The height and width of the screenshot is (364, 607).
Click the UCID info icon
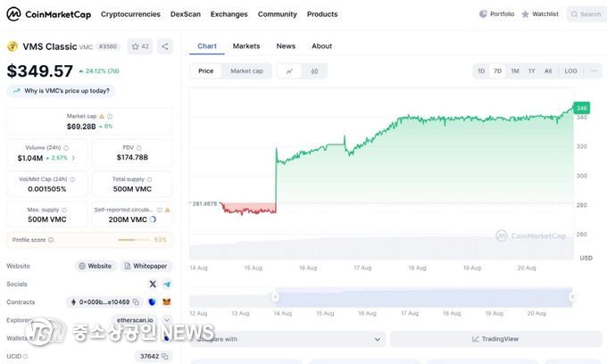[26, 356]
